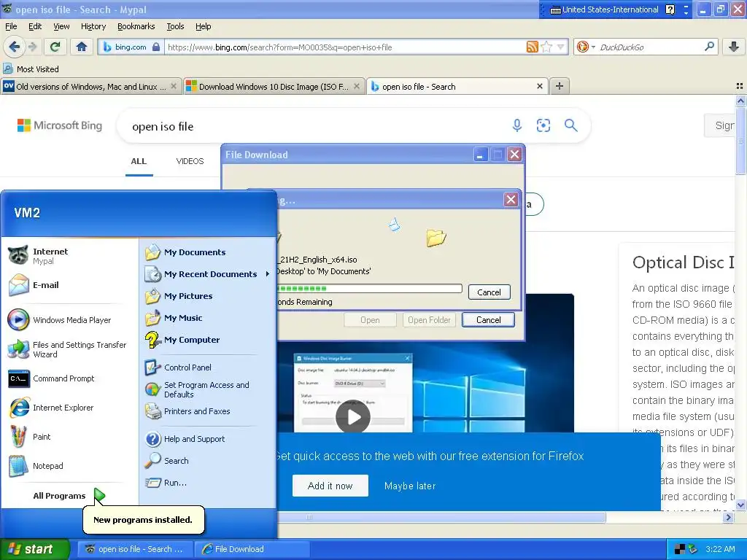This screenshot has width=747, height=560.
Task: Click Add it now extension button
Action: coord(330,485)
